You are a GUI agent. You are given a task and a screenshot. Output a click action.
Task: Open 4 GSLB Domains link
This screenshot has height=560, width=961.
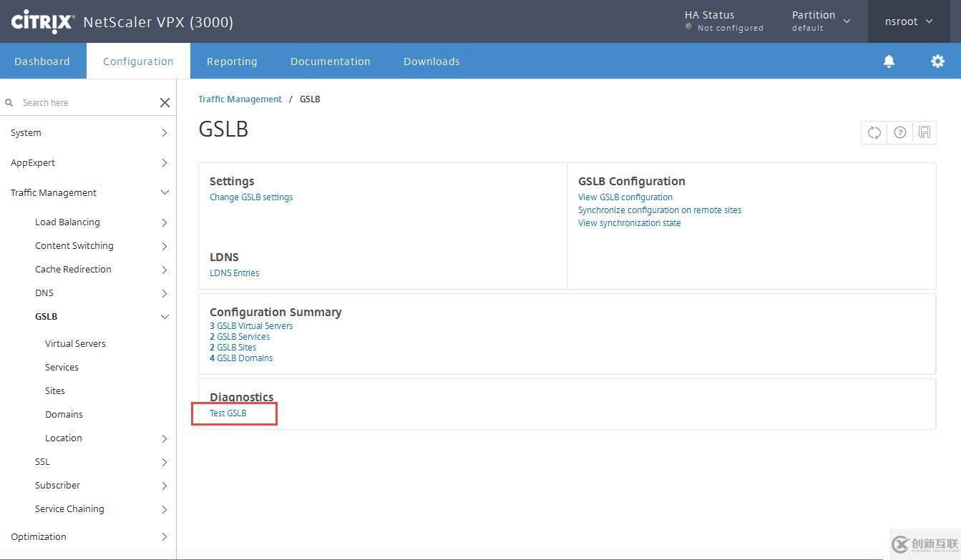coord(241,358)
